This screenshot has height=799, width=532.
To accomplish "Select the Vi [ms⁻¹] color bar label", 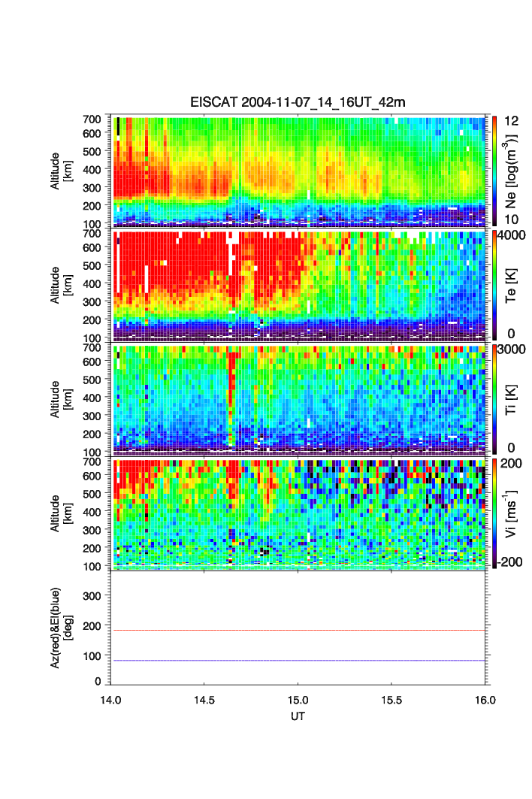I will (x=512, y=513).
